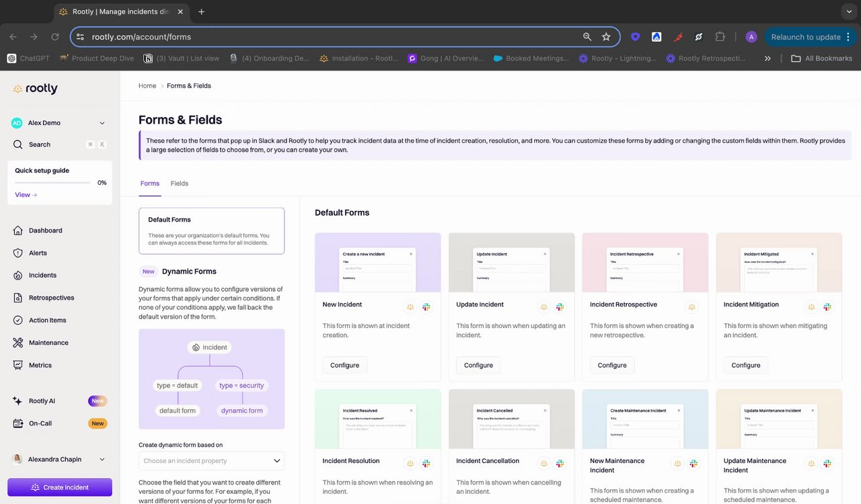The image size is (861, 504).
Task: Click View link in Quick setup guide
Action: 26,195
